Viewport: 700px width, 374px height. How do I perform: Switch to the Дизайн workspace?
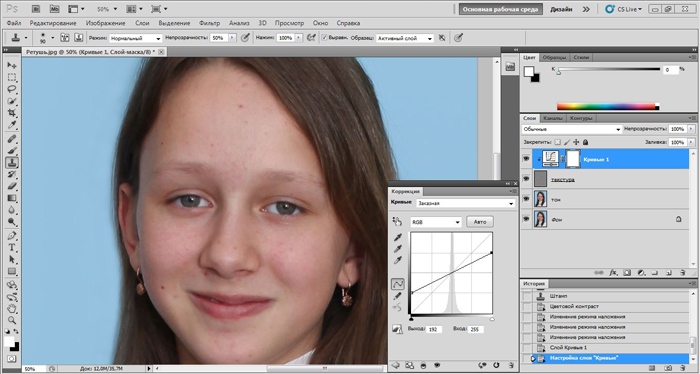click(x=561, y=9)
